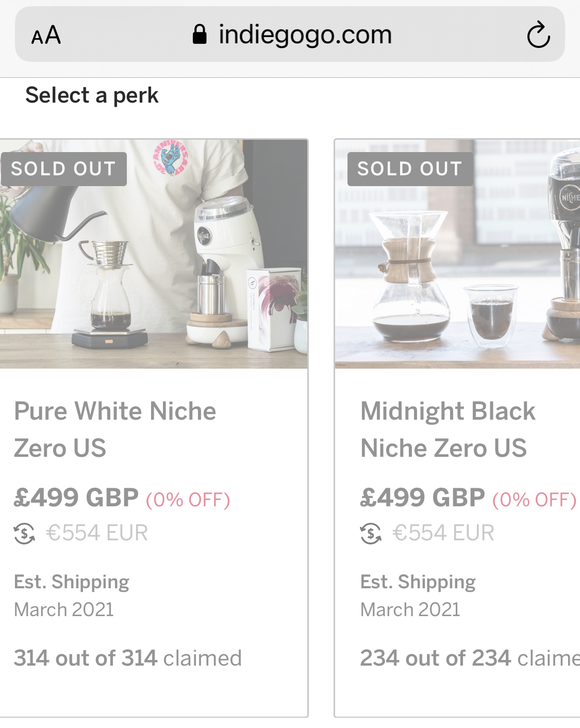Select the Pure White Niche Zero US title
The height and width of the screenshot is (728, 580).
click(x=114, y=429)
